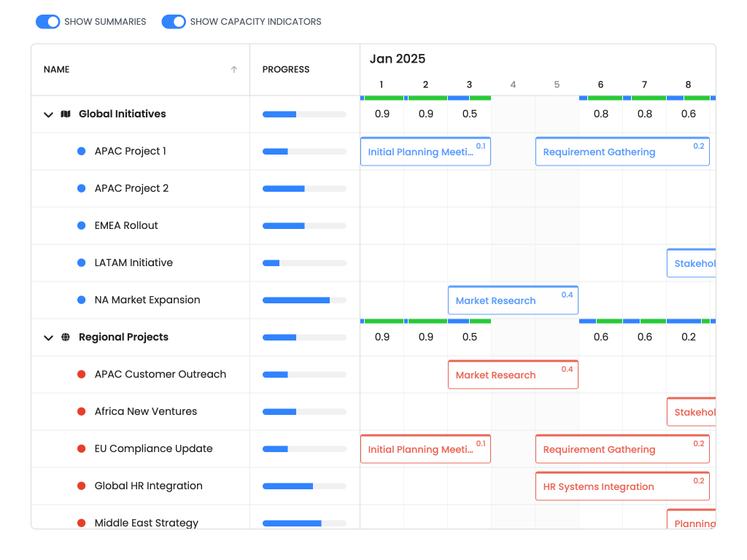The width and height of the screenshot is (747, 560).
Task: Select day 3 in the timeline header
Action: click(x=469, y=85)
